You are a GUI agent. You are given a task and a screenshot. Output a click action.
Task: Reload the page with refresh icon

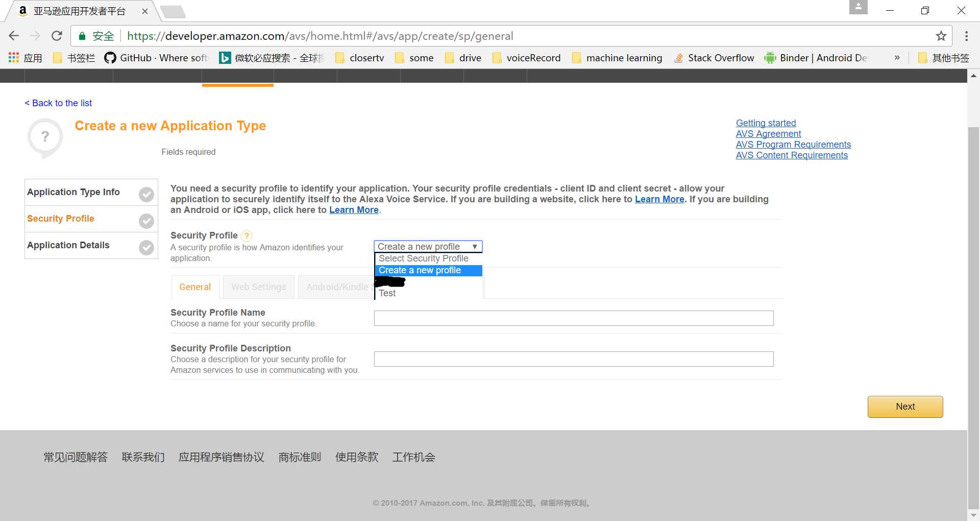point(57,36)
